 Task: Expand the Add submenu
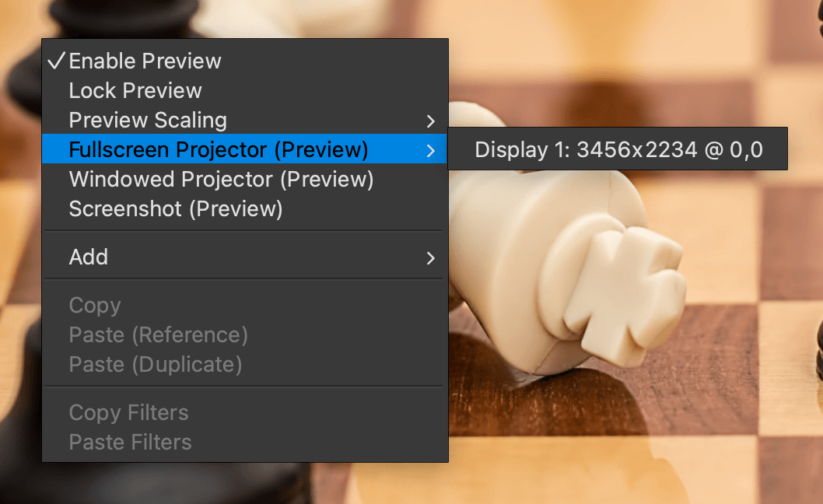[88, 257]
